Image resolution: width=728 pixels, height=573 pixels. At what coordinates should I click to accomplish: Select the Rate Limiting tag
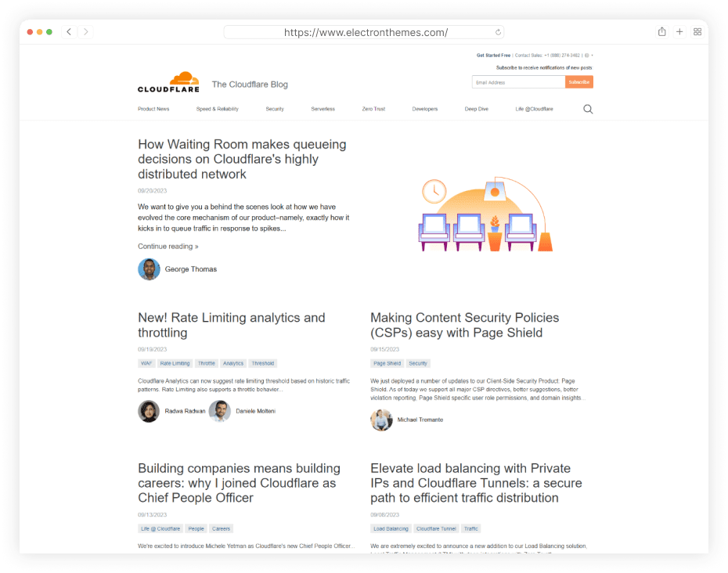tap(175, 363)
